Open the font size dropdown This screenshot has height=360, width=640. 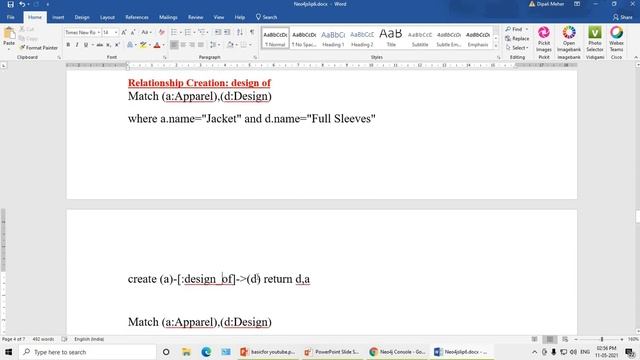116,32
